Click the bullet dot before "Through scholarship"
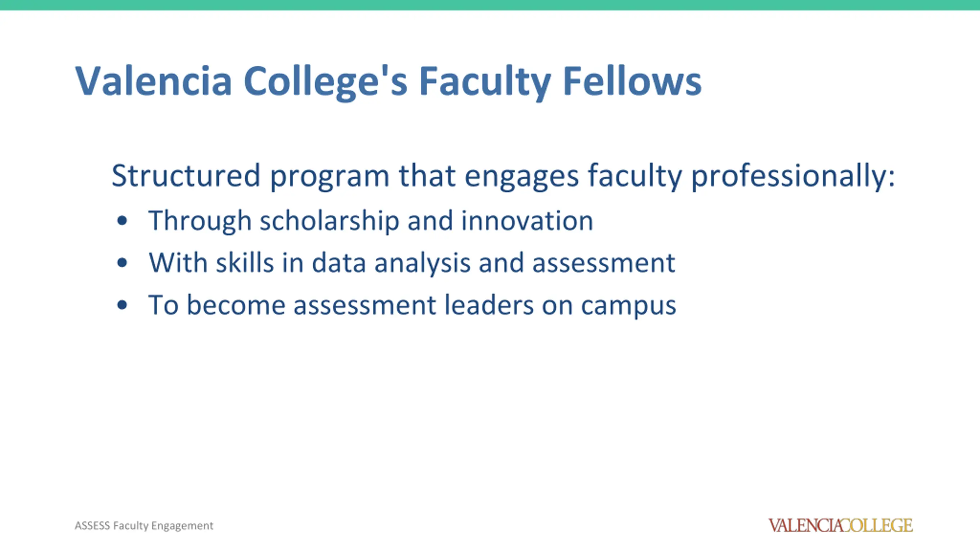Screen dimensions: 980x551 click(122, 221)
